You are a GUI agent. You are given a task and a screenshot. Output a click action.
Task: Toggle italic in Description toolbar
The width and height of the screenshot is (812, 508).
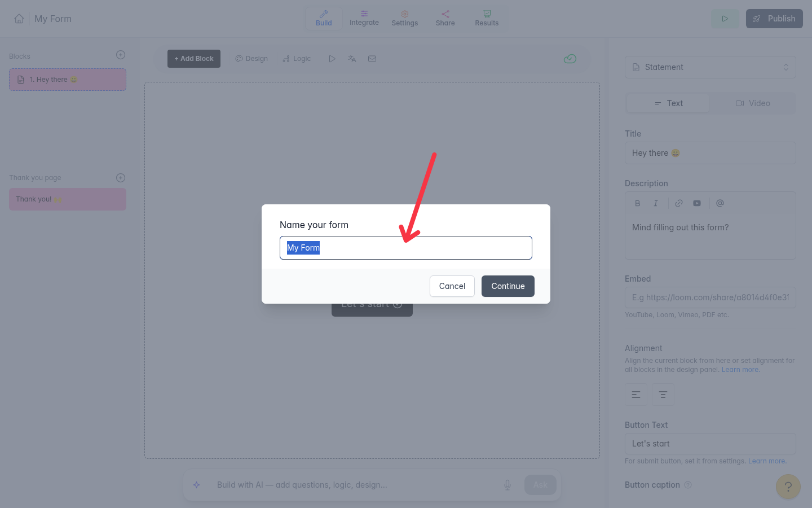point(655,203)
